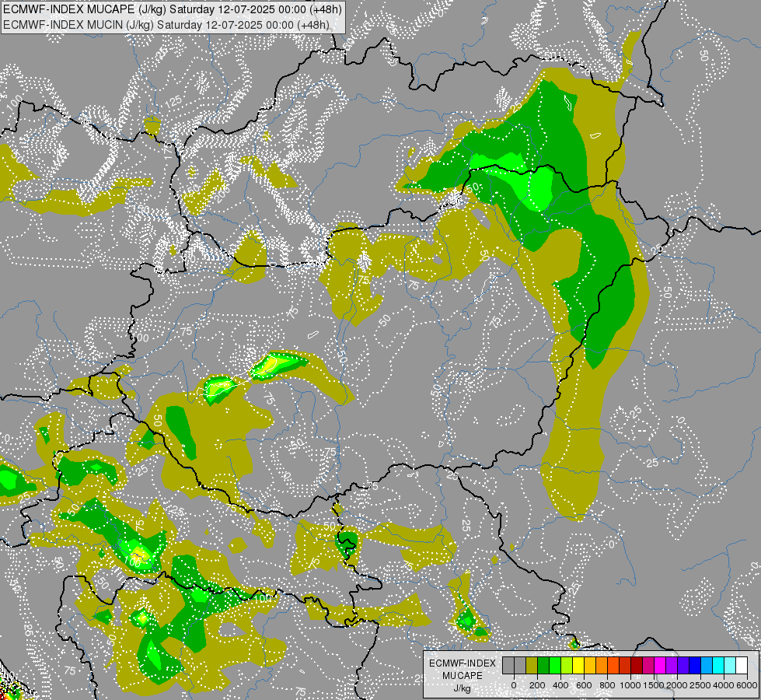Viewport: 761px width, 700px height.
Task: Choose the crimson-pink swatch left of 1500 tick
Action: [x=649, y=666]
